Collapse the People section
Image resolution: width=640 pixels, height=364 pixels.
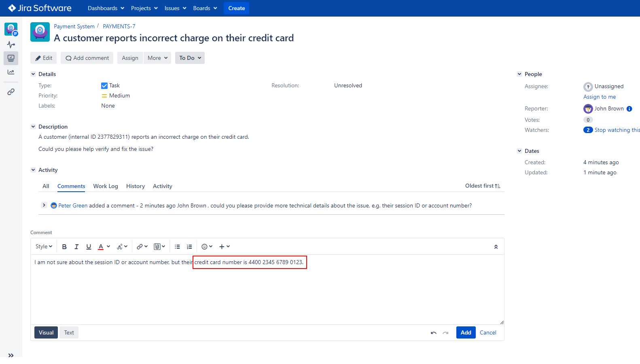coord(519,74)
